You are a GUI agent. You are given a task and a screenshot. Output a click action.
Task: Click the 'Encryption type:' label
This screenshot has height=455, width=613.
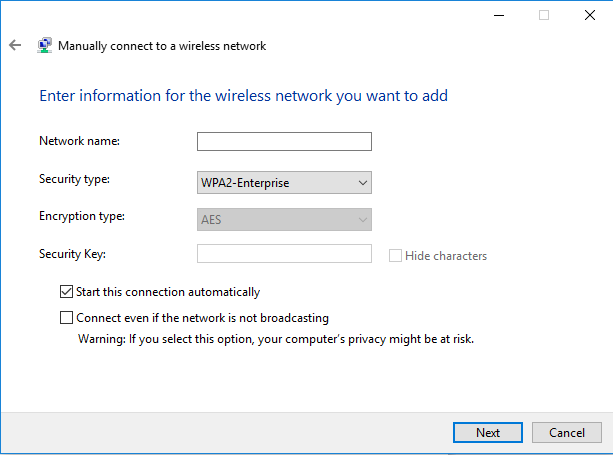82,216
